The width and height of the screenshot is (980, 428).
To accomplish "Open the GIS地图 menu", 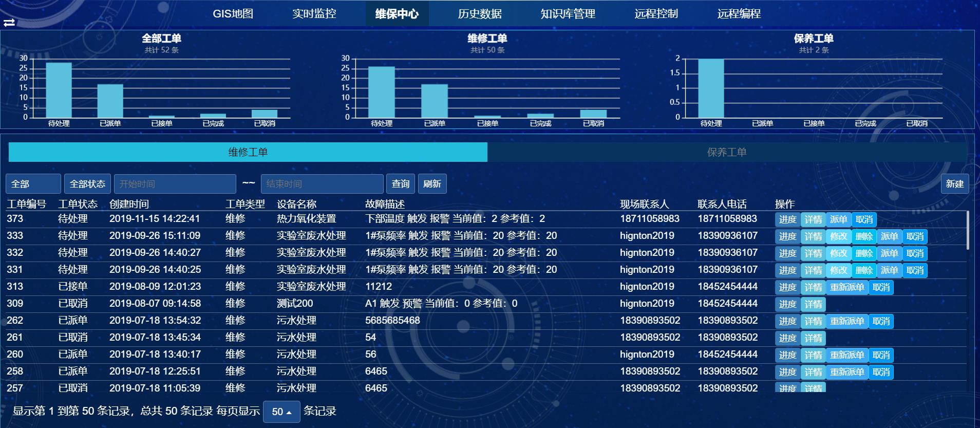I will [x=233, y=14].
